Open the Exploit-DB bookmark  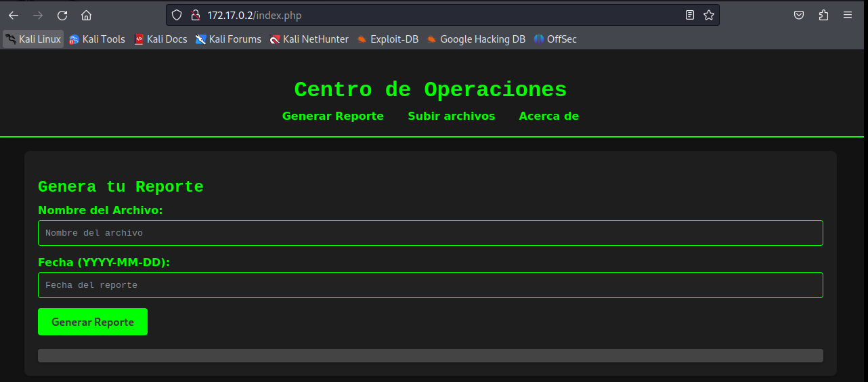click(388, 39)
